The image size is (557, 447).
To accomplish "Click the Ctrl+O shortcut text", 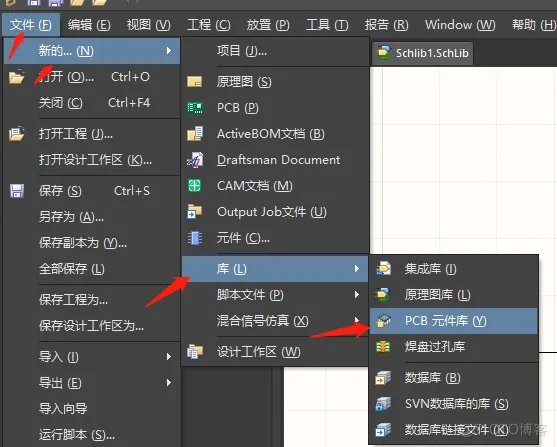I will 130,77.
